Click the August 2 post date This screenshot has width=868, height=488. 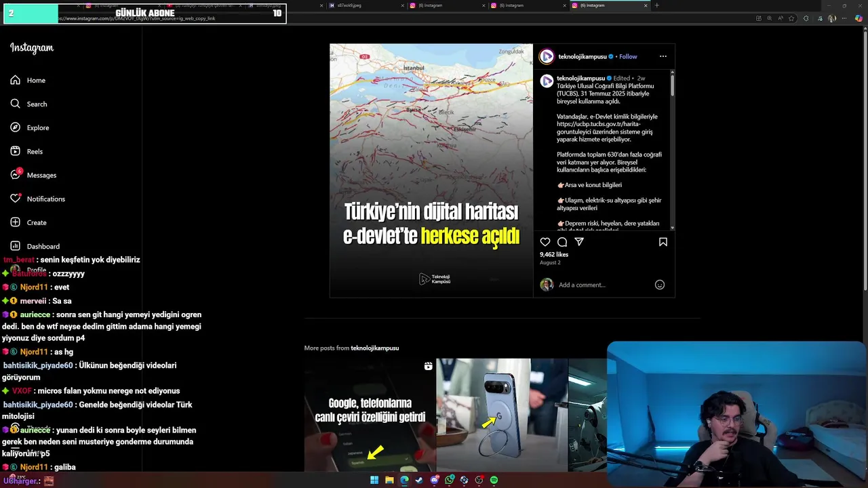click(x=550, y=262)
